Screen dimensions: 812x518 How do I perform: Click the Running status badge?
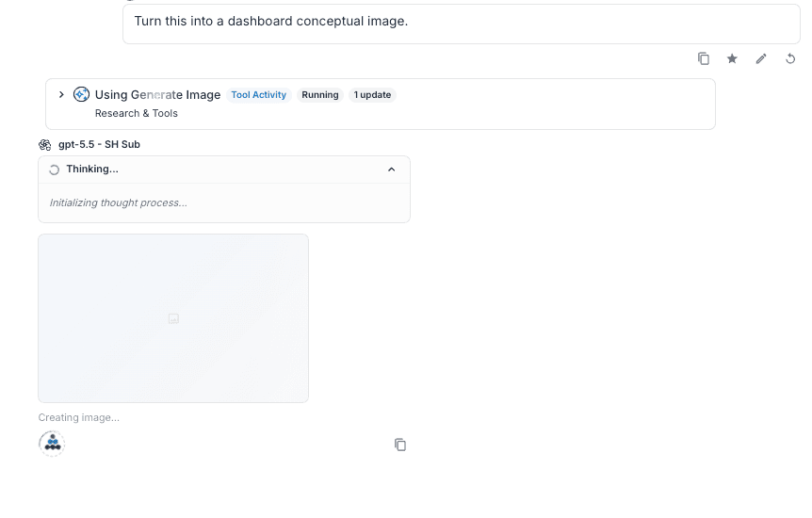coord(320,95)
